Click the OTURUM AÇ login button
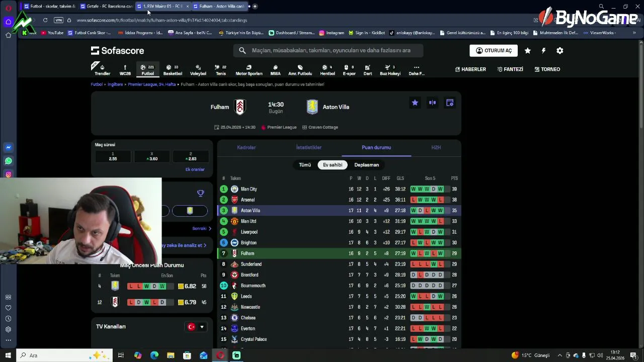644x362 pixels. [493, 51]
